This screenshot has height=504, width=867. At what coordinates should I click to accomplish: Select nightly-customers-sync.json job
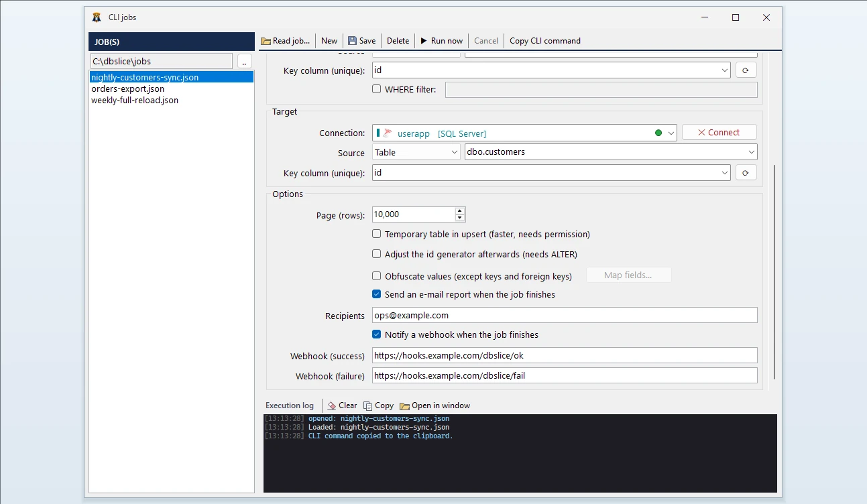click(x=172, y=77)
